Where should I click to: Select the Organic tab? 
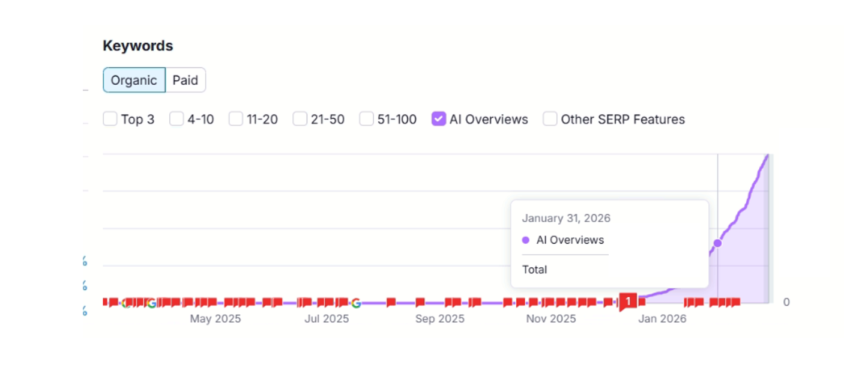pyautogui.click(x=134, y=80)
